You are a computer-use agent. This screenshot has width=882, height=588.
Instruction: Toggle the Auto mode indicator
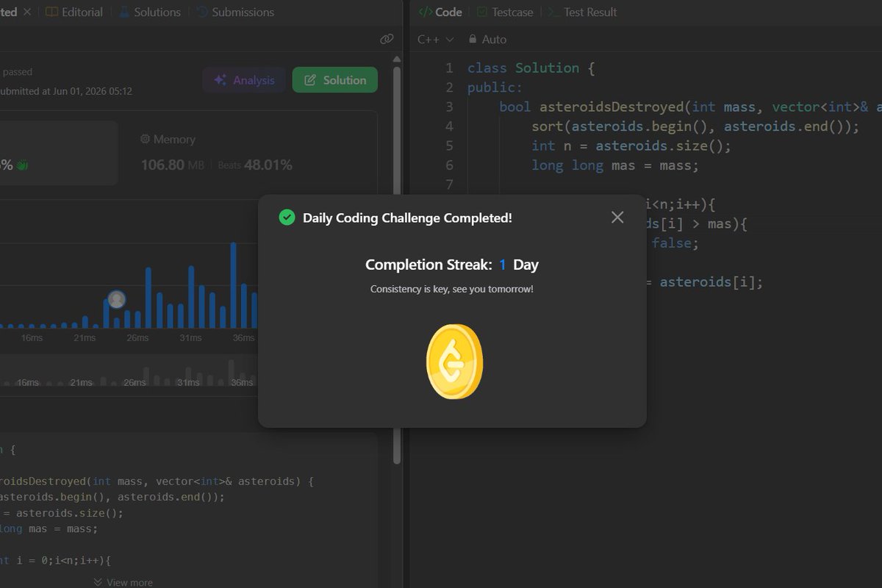[x=487, y=39]
